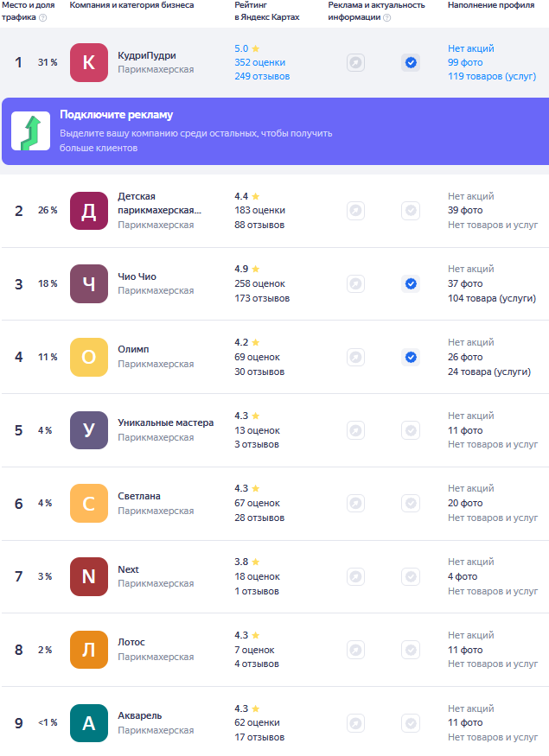Click the Next 'N' avatar icon

pyautogui.click(x=89, y=576)
